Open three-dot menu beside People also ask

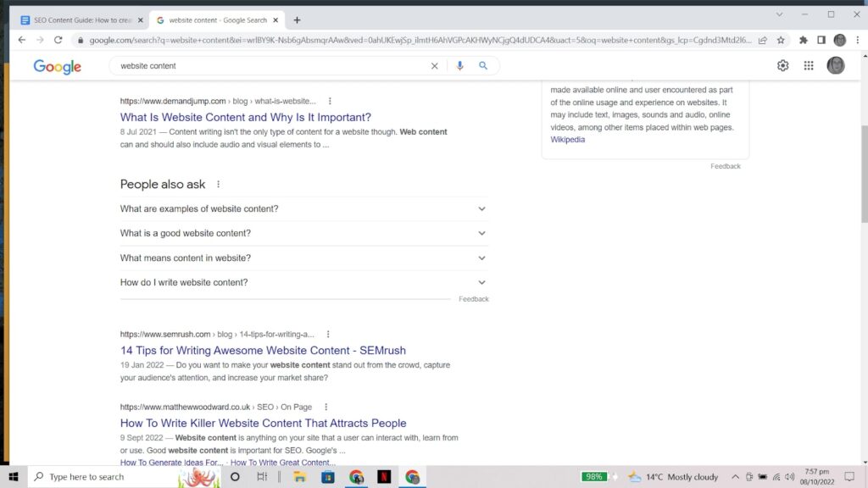click(x=218, y=184)
